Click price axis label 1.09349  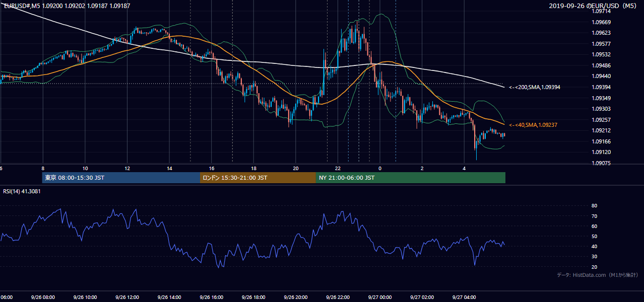601,98
